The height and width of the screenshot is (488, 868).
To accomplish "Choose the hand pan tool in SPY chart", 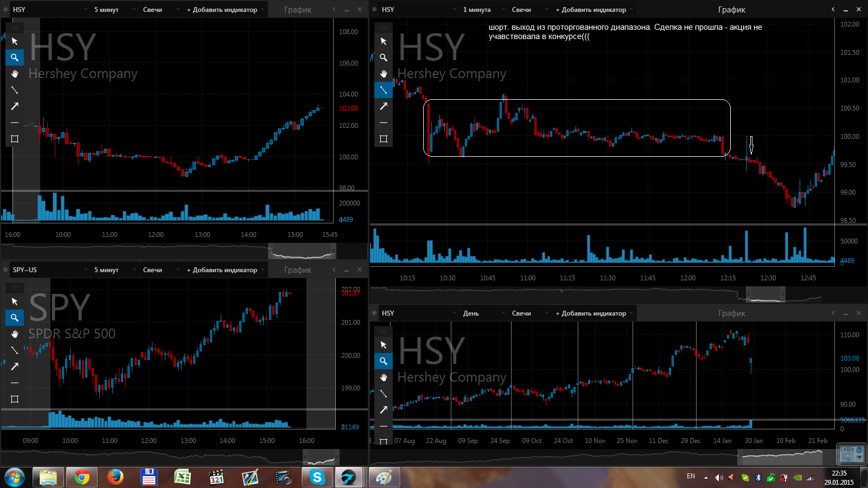I will tap(15, 334).
